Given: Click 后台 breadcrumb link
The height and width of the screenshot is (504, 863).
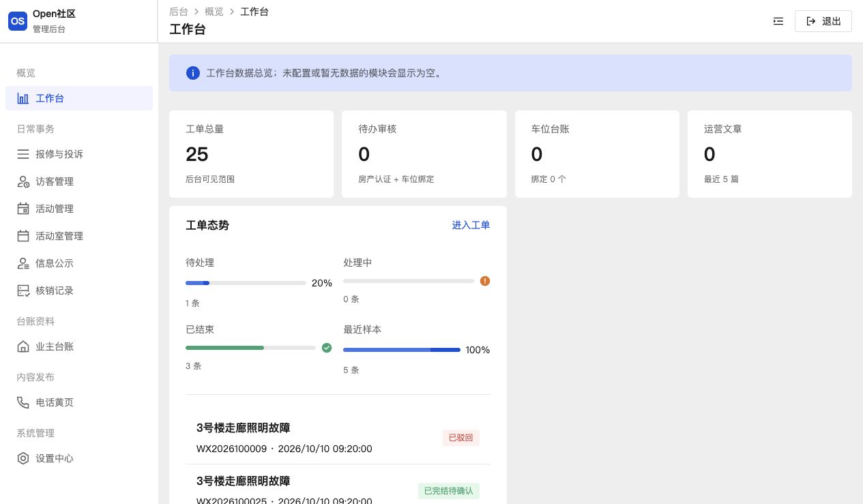Looking at the screenshot, I should coord(179,12).
